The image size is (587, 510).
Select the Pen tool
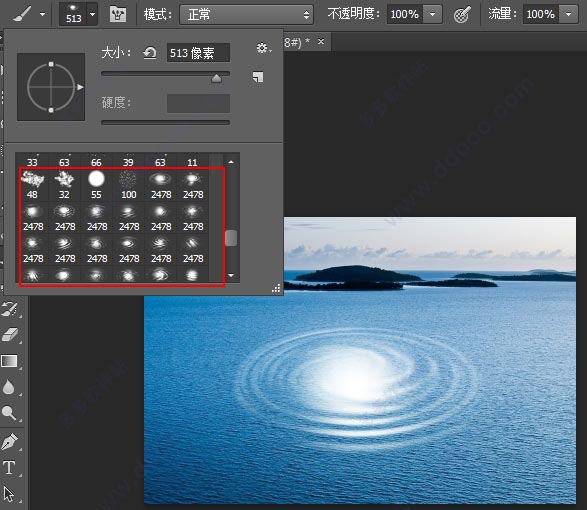(x=9, y=441)
